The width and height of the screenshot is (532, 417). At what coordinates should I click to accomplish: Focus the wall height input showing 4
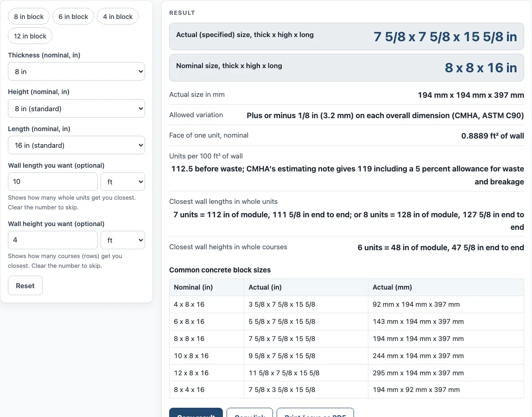pyautogui.click(x=53, y=240)
